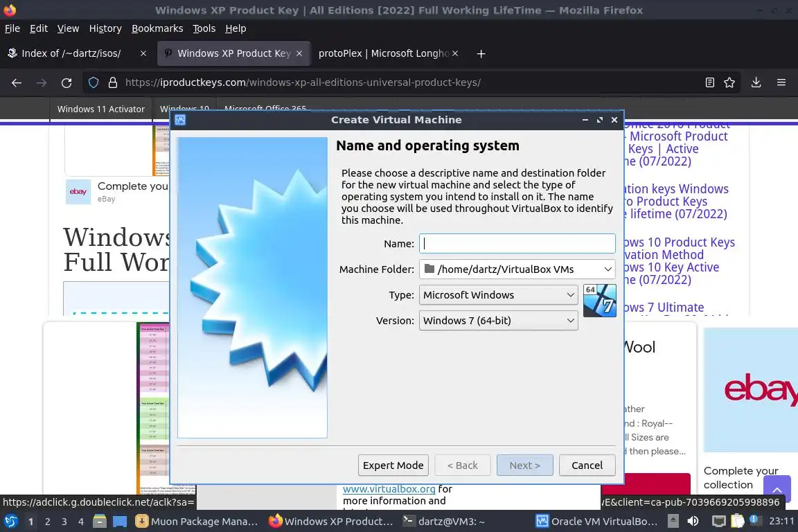Open the Tools menu

click(x=204, y=28)
